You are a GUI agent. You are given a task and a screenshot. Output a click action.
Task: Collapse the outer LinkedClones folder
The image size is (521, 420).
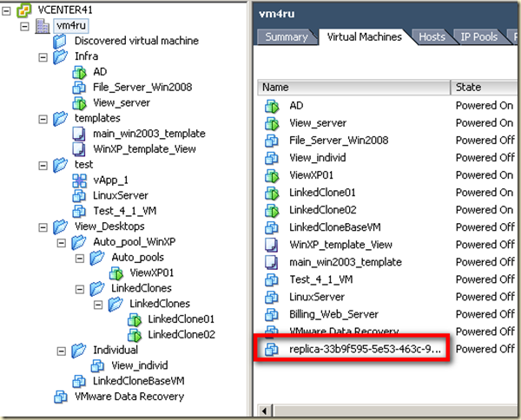click(x=80, y=289)
